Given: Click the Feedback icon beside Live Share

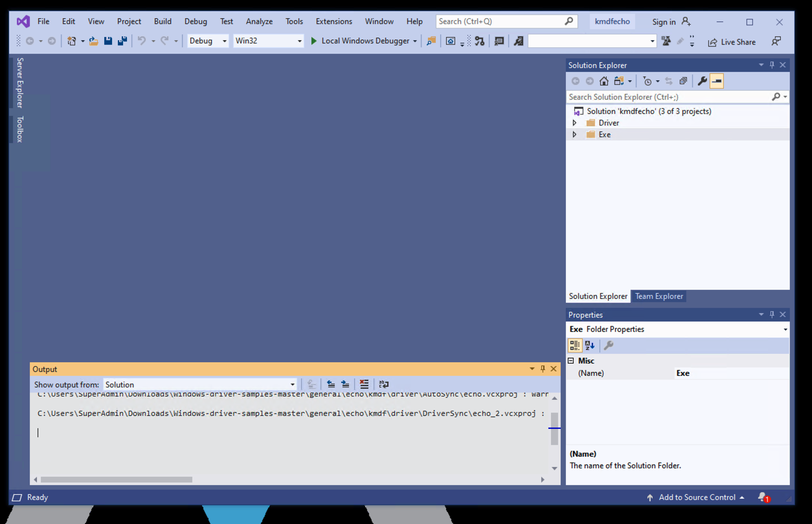Looking at the screenshot, I should 776,41.
